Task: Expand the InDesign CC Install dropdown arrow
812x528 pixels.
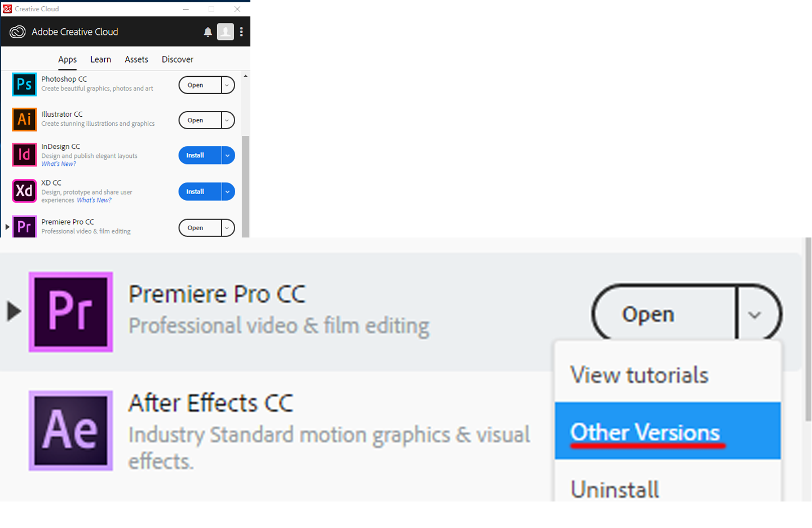Action: click(x=228, y=156)
